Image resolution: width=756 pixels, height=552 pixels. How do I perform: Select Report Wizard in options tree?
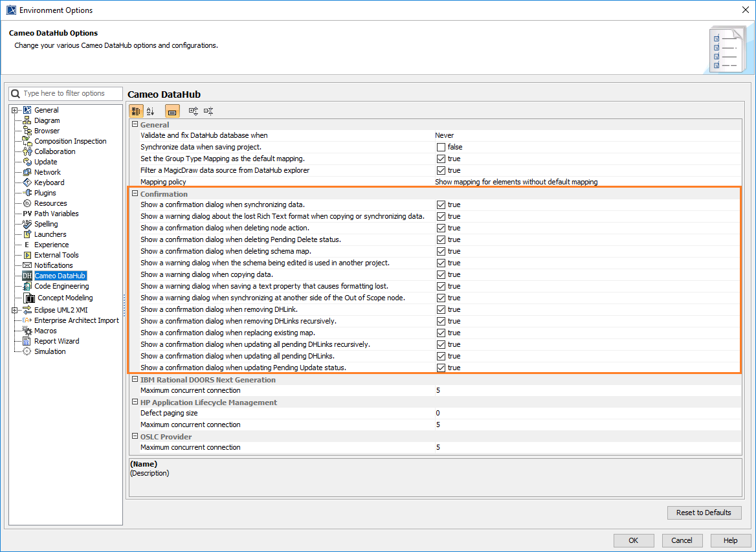(x=56, y=341)
